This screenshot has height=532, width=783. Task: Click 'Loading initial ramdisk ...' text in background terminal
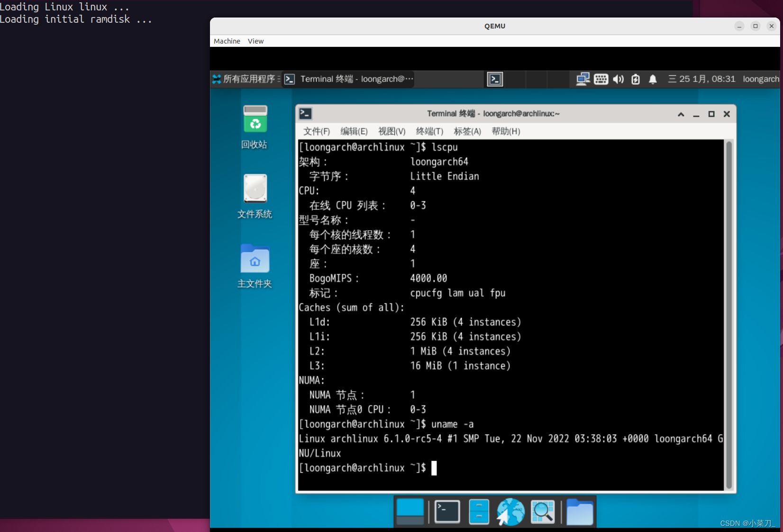(x=76, y=19)
